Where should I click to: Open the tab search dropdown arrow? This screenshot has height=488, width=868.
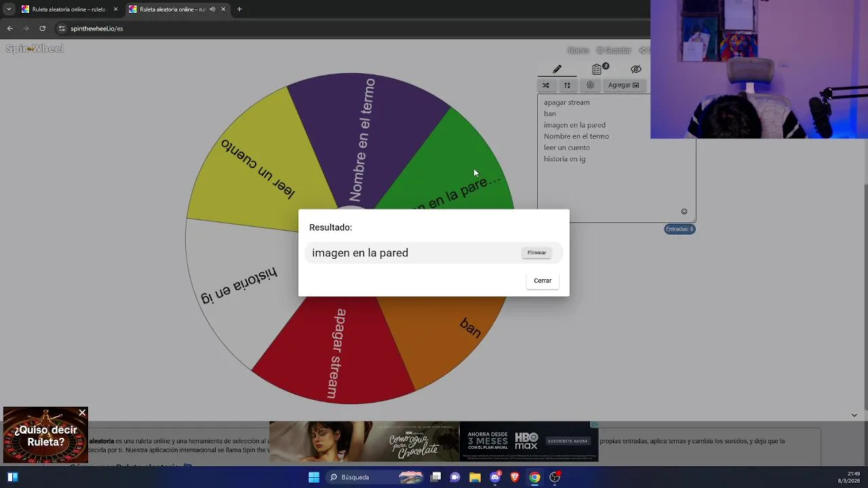9,9
